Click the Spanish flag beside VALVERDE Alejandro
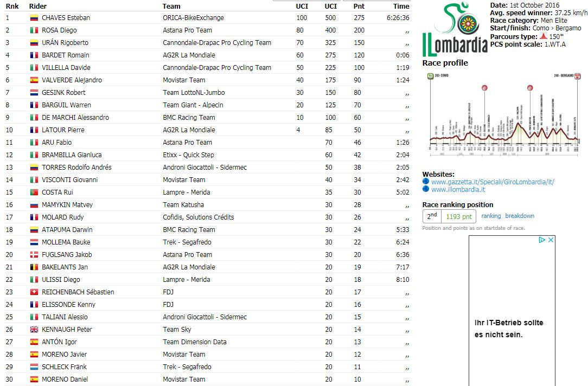The width and height of the screenshot is (588, 386). point(34,80)
